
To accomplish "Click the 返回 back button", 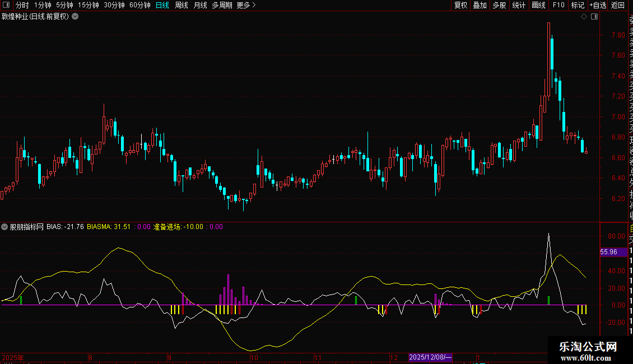I will point(618,5).
